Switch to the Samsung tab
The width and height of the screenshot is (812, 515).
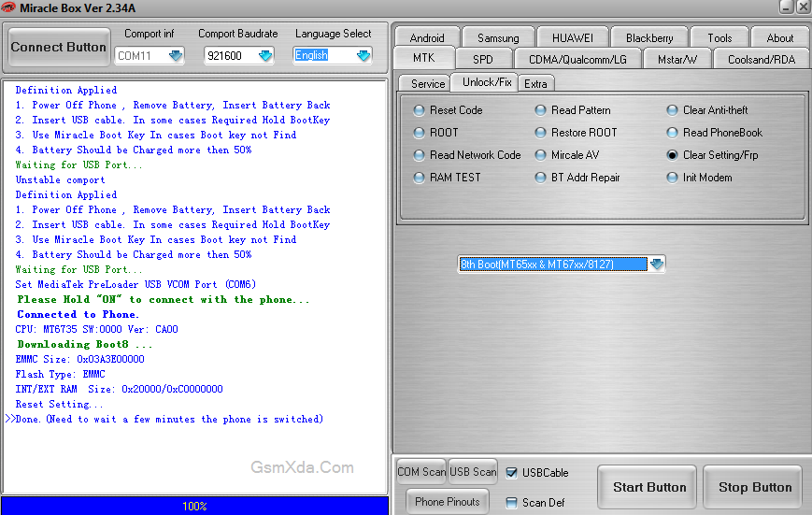click(x=498, y=37)
